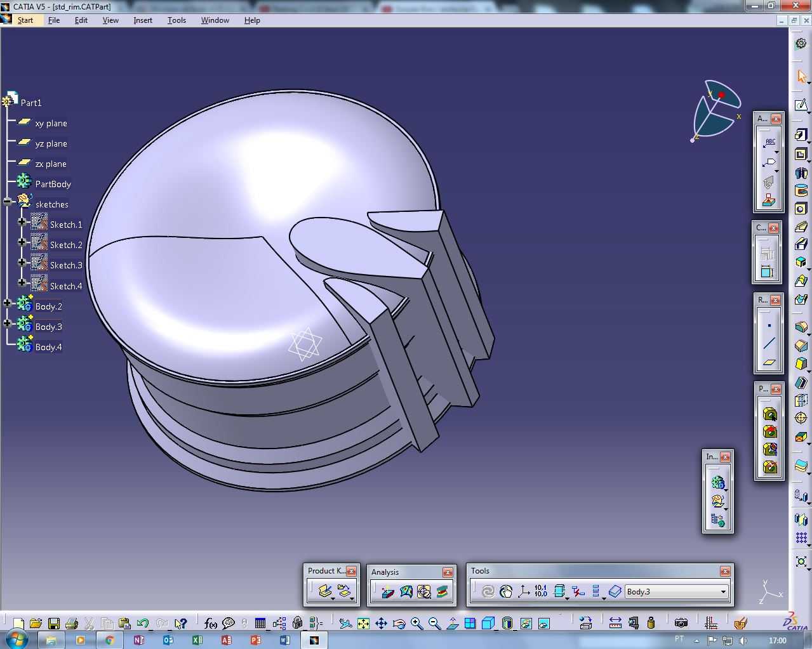Click the Plane tool in reference elements panel
Screen dimensions: 812x649
769,362
